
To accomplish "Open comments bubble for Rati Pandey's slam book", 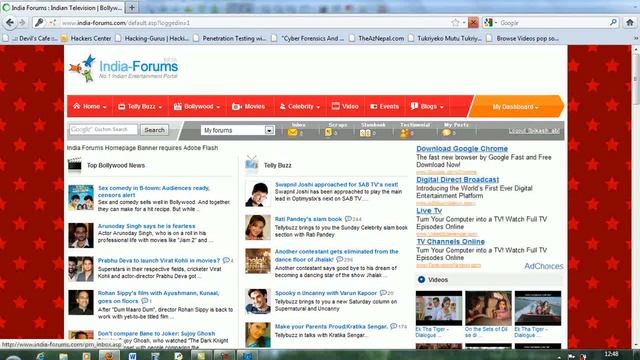I will tap(348, 219).
